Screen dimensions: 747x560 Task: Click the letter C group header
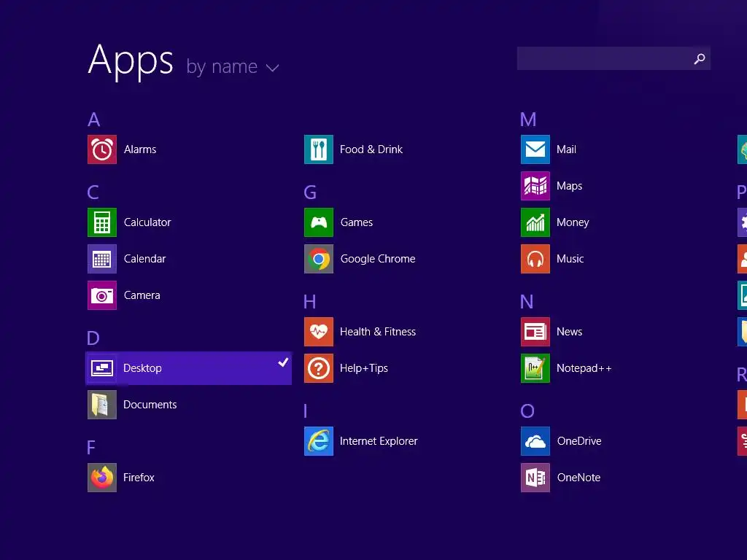click(93, 192)
